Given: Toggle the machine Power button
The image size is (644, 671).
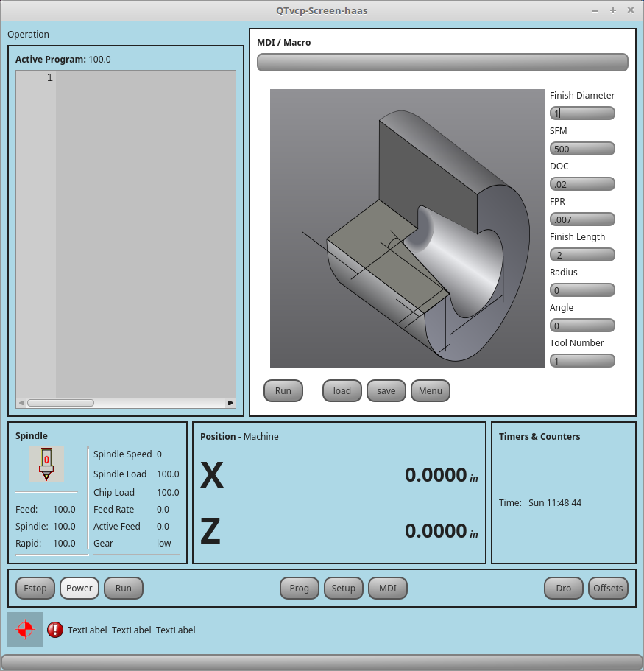Looking at the screenshot, I should 79,588.
